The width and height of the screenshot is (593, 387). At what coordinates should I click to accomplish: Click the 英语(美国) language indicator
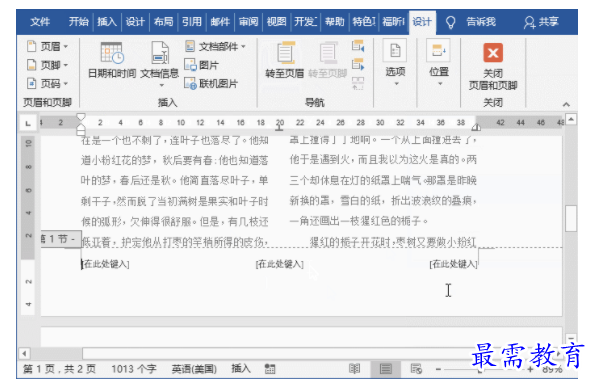194,369
